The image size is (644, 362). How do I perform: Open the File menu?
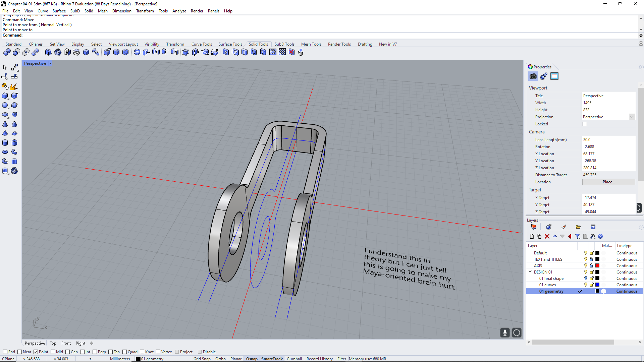(5, 11)
